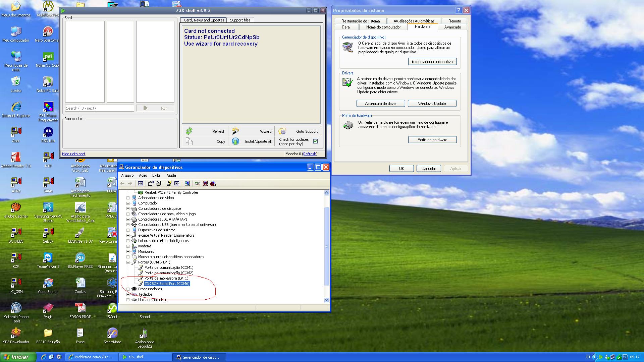This screenshot has height=362, width=644.
Task: Click Cancelar in Propriedades do sistema
Action: [429, 169]
